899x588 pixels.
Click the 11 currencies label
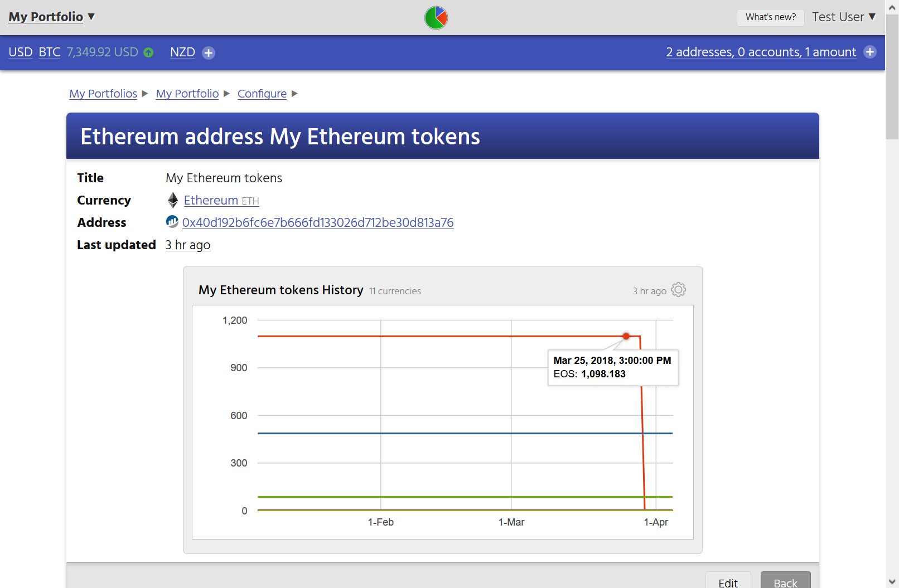(x=395, y=291)
